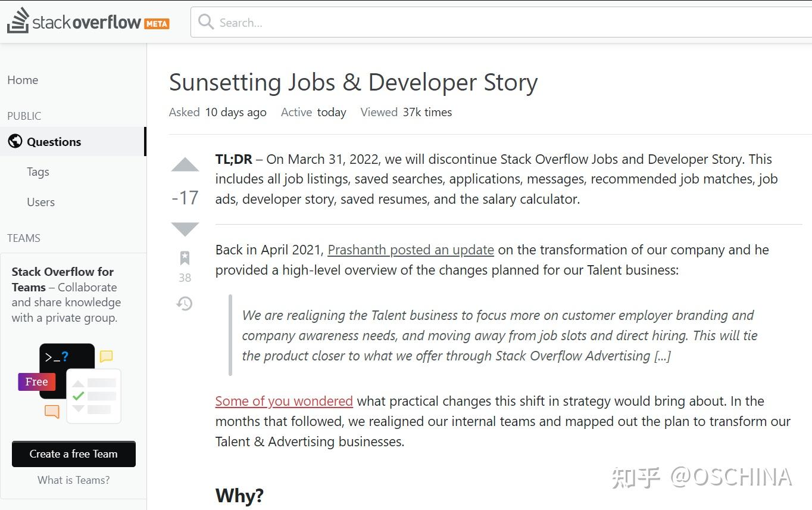Upvote the question with up arrow

point(185,165)
